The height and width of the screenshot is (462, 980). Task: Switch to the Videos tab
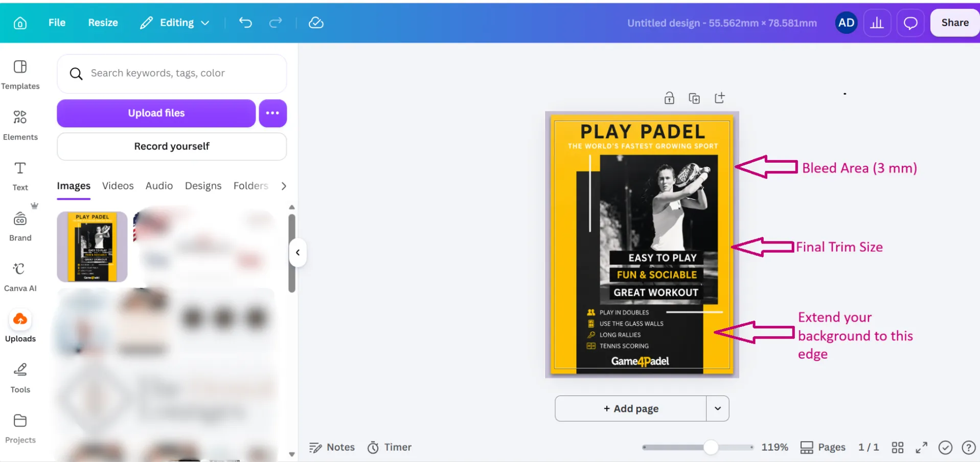[x=118, y=186]
